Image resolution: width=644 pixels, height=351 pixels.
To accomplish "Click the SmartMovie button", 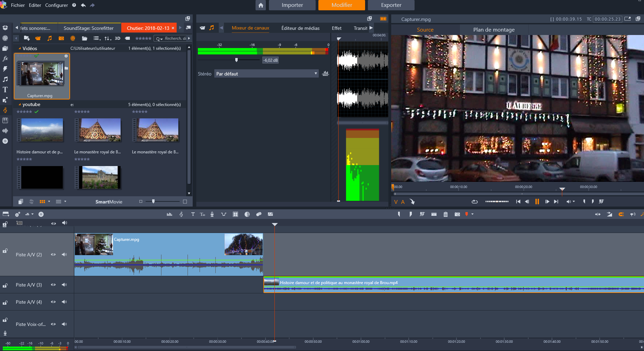I will coord(109,202).
